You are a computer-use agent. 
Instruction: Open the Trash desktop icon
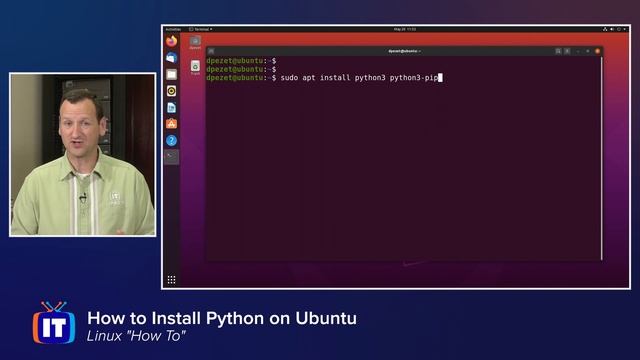pos(195,67)
